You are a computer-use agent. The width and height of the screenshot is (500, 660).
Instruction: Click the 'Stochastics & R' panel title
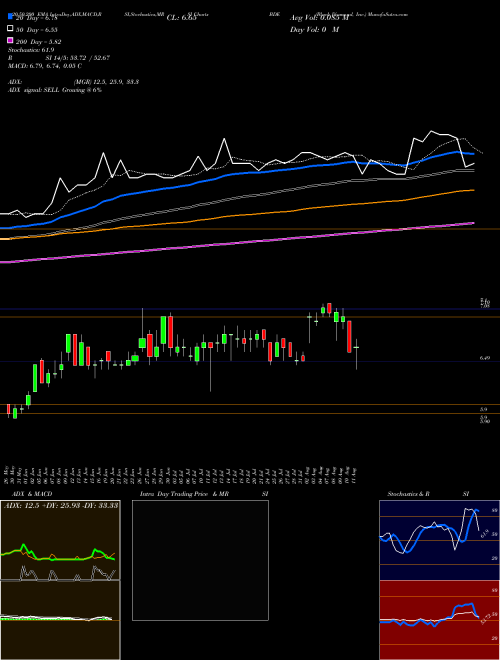click(408, 494)
